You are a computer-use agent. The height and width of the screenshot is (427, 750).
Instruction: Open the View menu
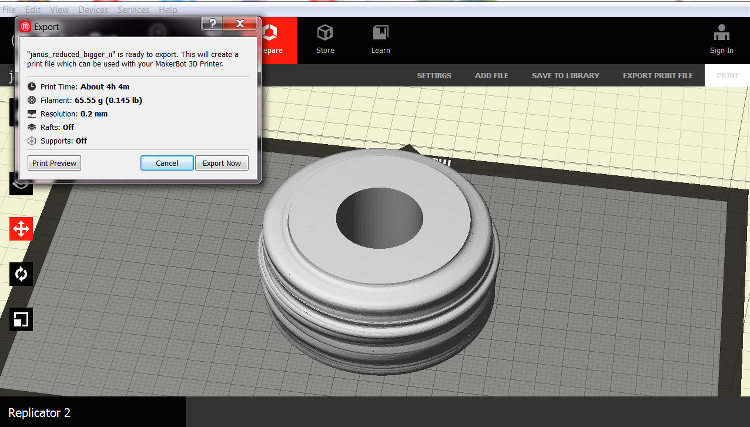pos(59,10)
